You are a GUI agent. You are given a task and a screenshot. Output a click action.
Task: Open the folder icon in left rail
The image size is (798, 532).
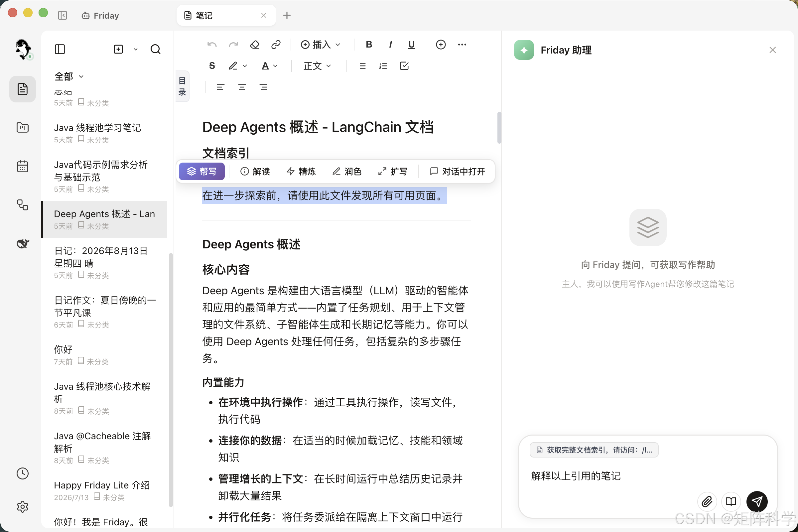(x=22, y=128)
